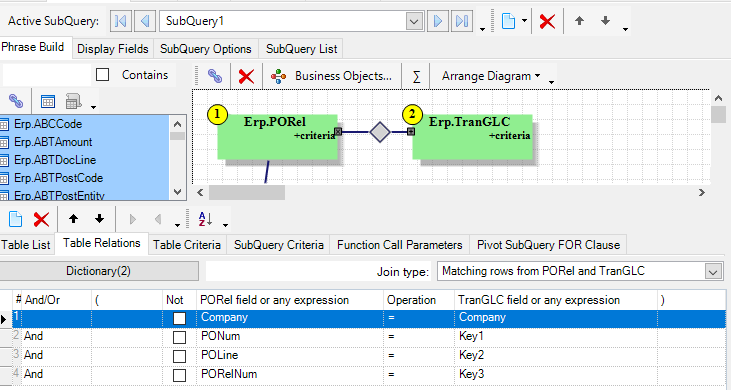Click the Key1 cell in PONum row
This screenshot has height=390, width=731.
click(556, 336)
